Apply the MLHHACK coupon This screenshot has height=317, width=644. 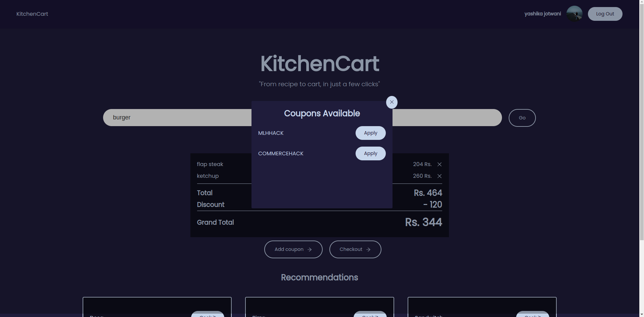[x=370, y=133]
